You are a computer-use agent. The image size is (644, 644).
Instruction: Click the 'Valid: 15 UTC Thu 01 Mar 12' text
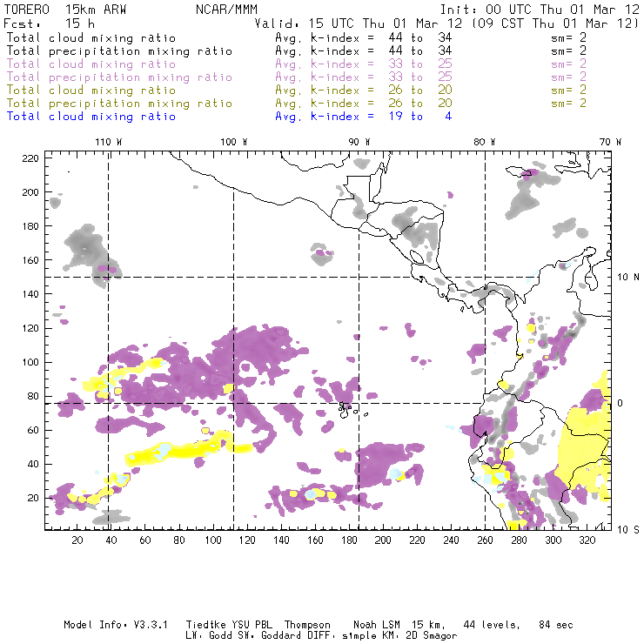pos(359,23)
